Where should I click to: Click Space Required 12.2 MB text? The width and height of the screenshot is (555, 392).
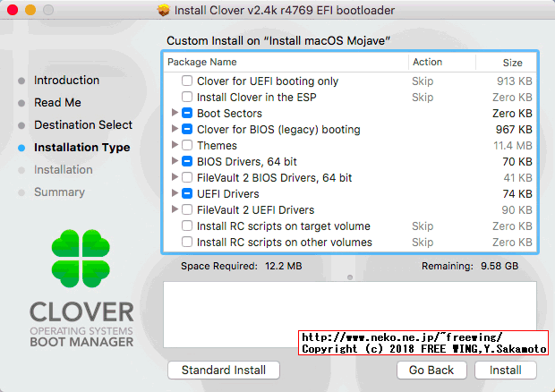coord(242,266)
